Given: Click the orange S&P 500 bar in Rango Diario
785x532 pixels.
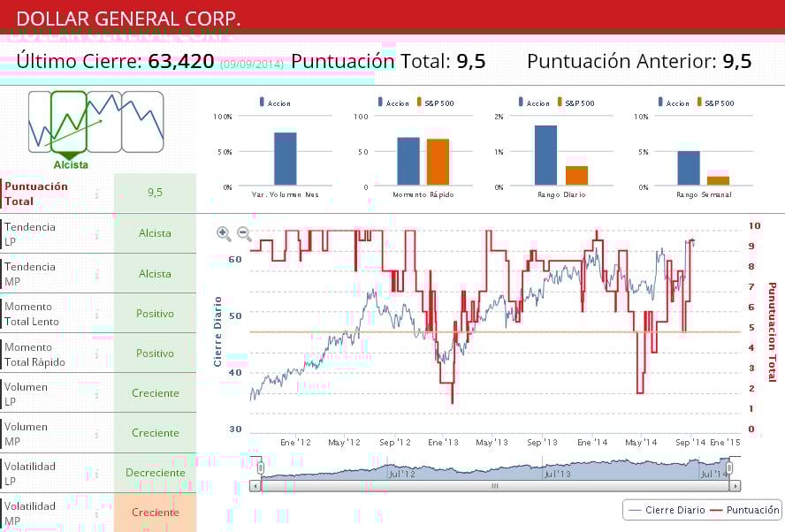Looking at the screenshot, I should click(576, 176).
